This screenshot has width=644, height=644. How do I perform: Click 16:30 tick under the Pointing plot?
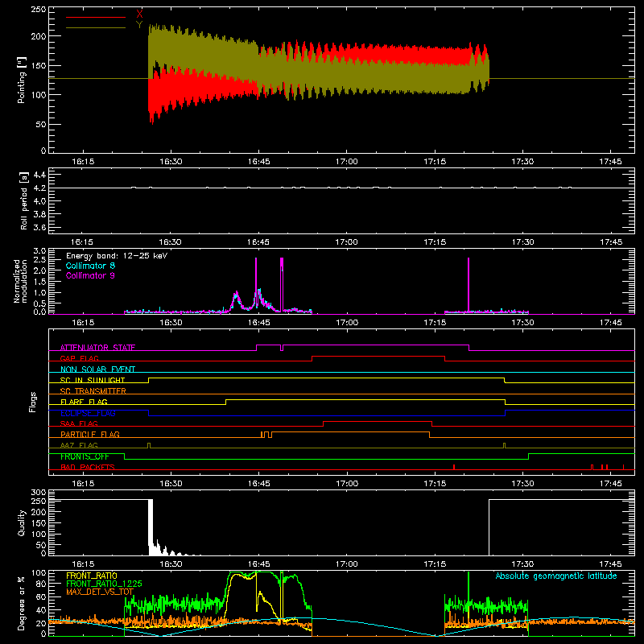coord(171,162)
